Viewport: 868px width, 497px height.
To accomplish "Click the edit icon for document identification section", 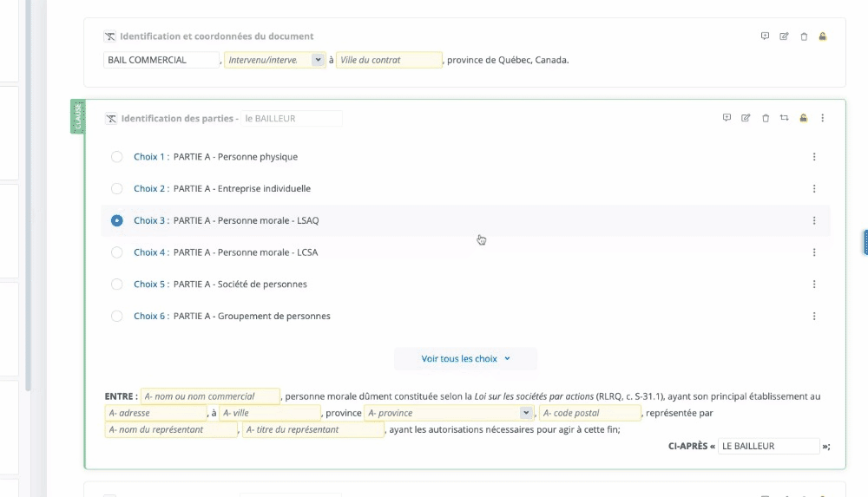I will (784, 36).
